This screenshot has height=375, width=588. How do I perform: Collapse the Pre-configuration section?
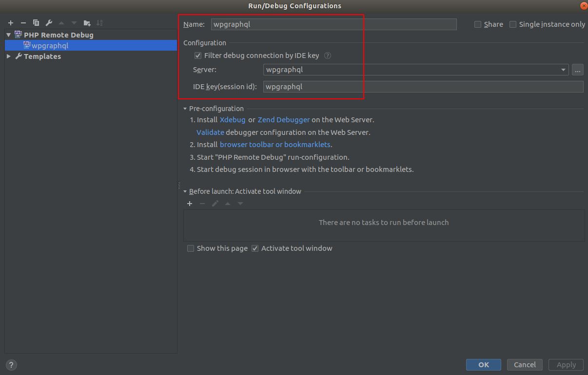click(x=185, y=109)
